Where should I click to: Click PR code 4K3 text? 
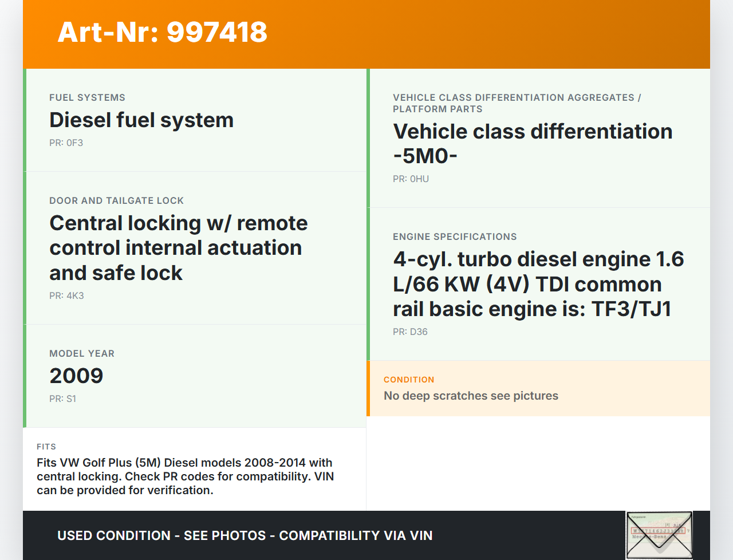tap(66, 295)
